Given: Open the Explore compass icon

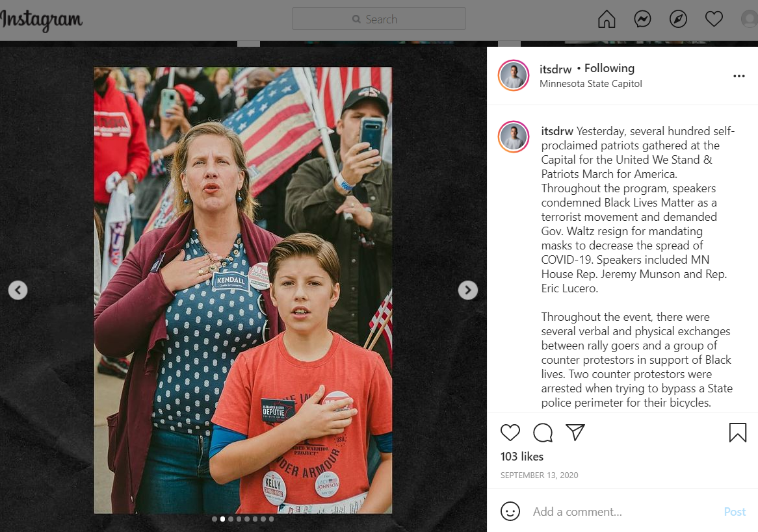Looking at the screenshot, I should [x=678, y=19].
